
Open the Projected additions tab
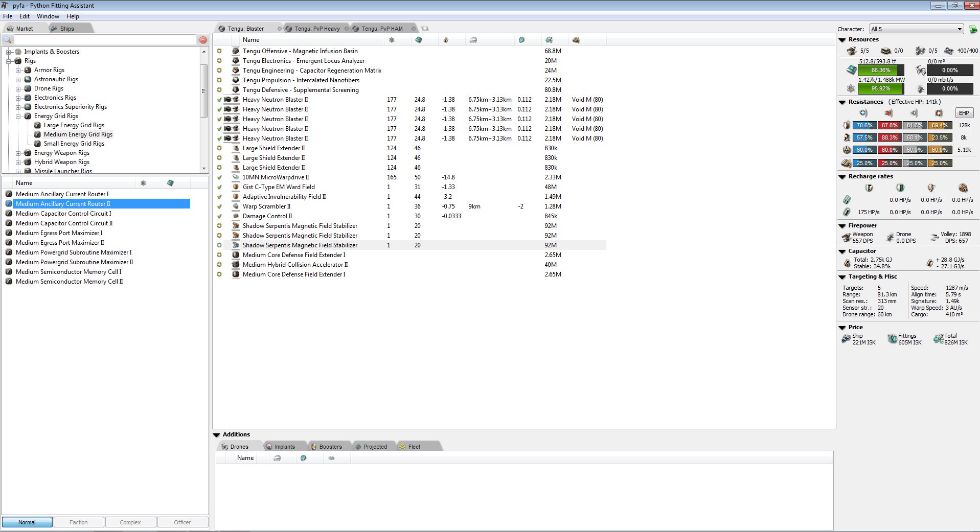click(375, 447)
